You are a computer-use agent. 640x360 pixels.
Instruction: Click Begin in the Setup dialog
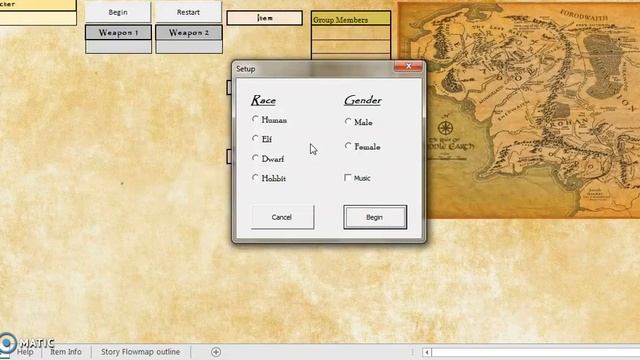click(x=375, y=217)
